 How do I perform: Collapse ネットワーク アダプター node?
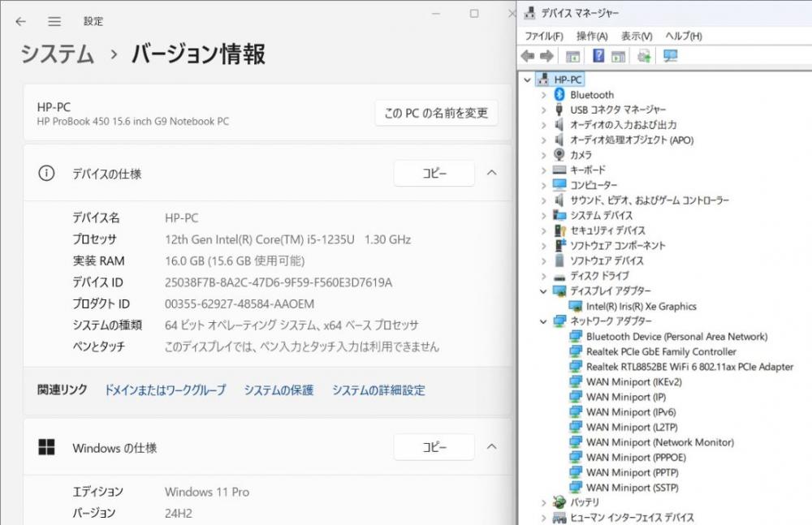pos(543,321)
